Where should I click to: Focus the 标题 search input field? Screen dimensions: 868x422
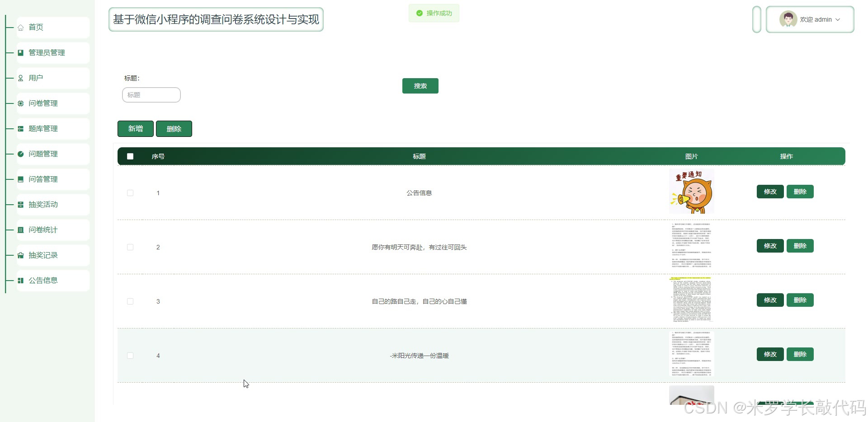tap(151, 95)
